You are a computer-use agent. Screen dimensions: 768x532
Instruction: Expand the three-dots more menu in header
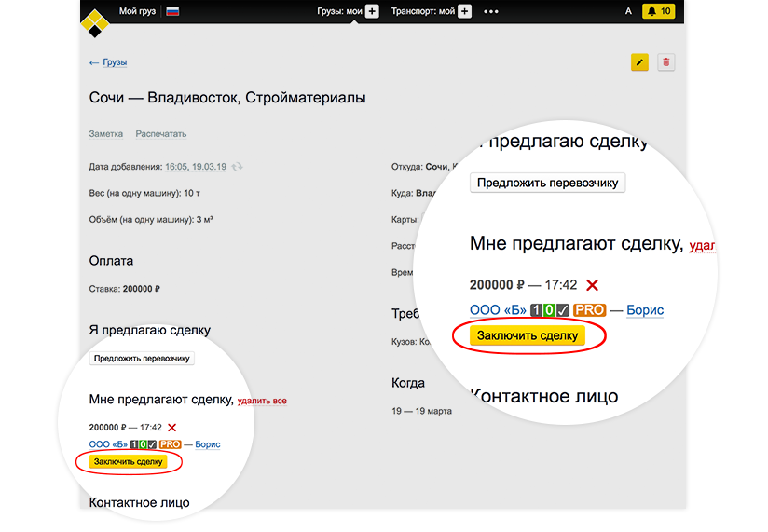click(x=491, y=11)
